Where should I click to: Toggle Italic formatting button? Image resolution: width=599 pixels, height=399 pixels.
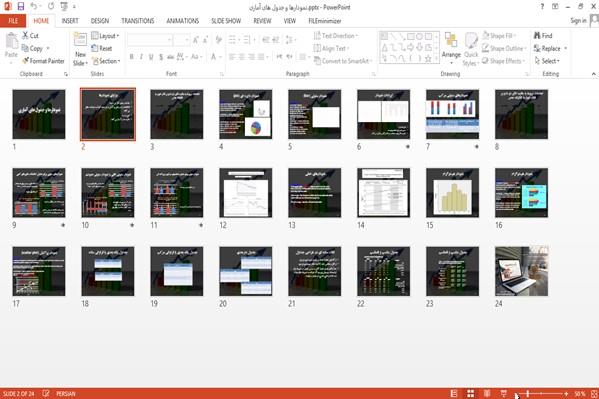pyautogui.click(x=141, y=57)
